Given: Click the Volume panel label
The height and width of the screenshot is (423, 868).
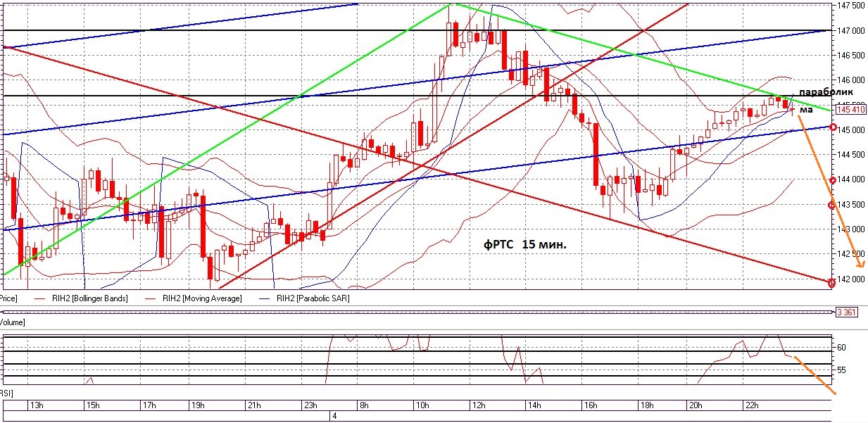Looking at the screenshot, I should pos(13,322).
